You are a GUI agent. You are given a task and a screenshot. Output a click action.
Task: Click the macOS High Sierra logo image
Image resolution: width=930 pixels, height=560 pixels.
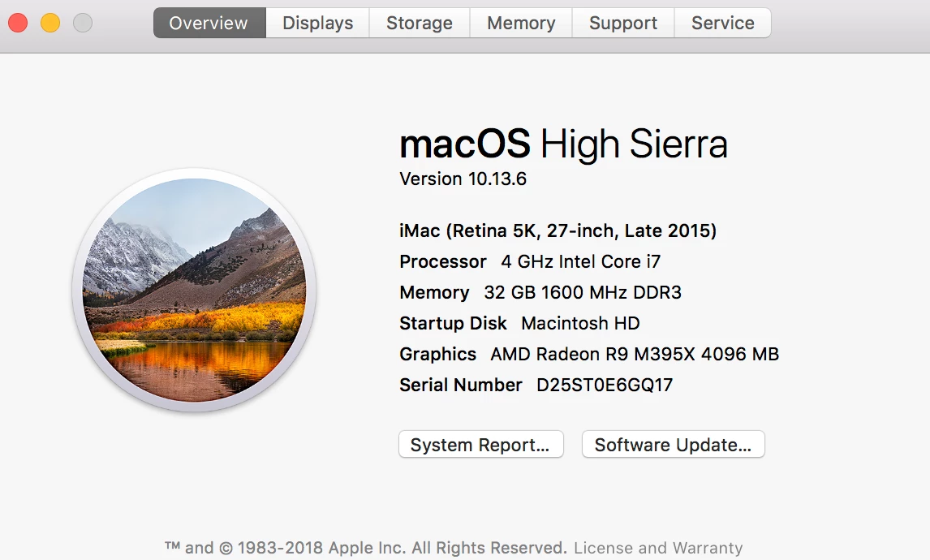click(194, 290)
